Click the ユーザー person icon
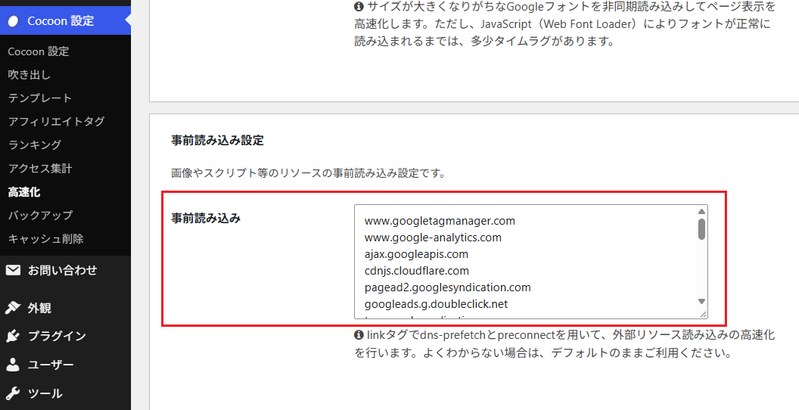The image size is (799, 410). pyautogui.click(x=13, y=365)
